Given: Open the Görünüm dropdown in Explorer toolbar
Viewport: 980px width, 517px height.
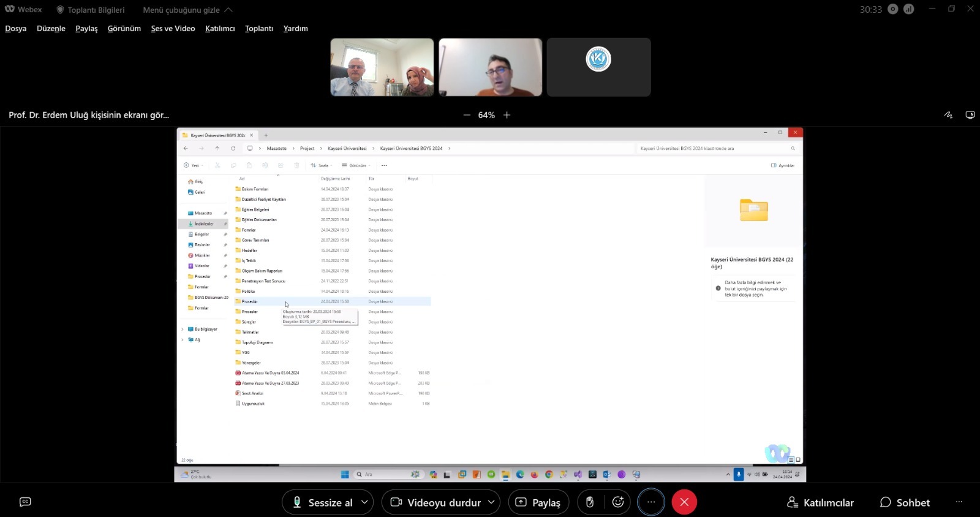Looking at the screenshot, I should pyautogui.click(x=356, y=165).
